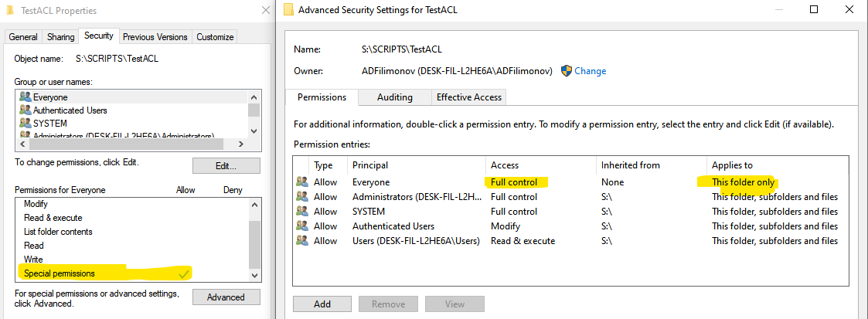868x319 pixels.
Task: Click the Users principal icon in permission entries
Action: pos(301,240)
